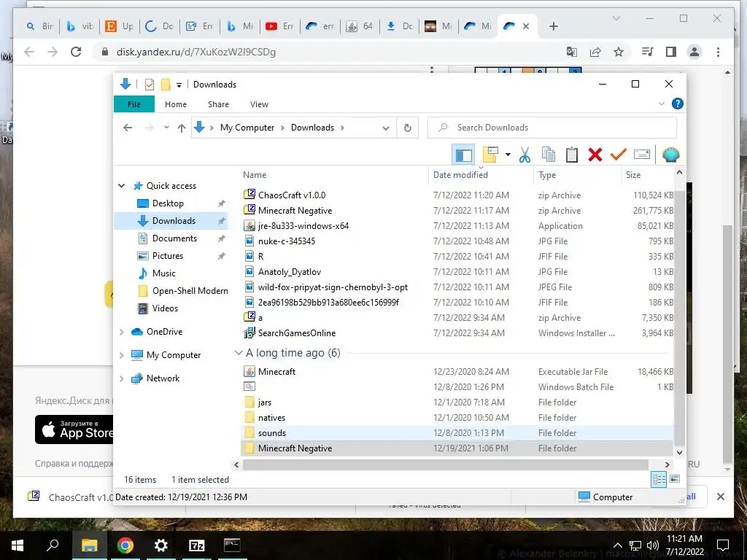Expand the OneDrive tree node
747x560 pixels.
pos(122,332)
